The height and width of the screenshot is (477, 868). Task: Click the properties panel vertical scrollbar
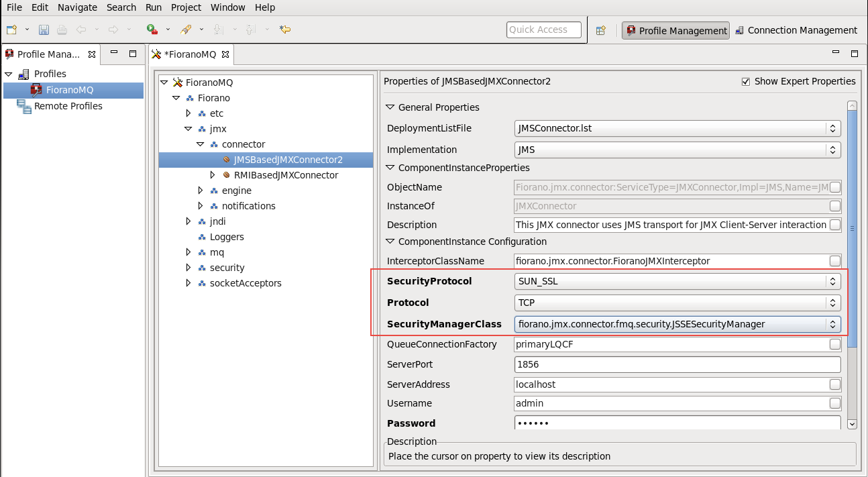(852, 228)
